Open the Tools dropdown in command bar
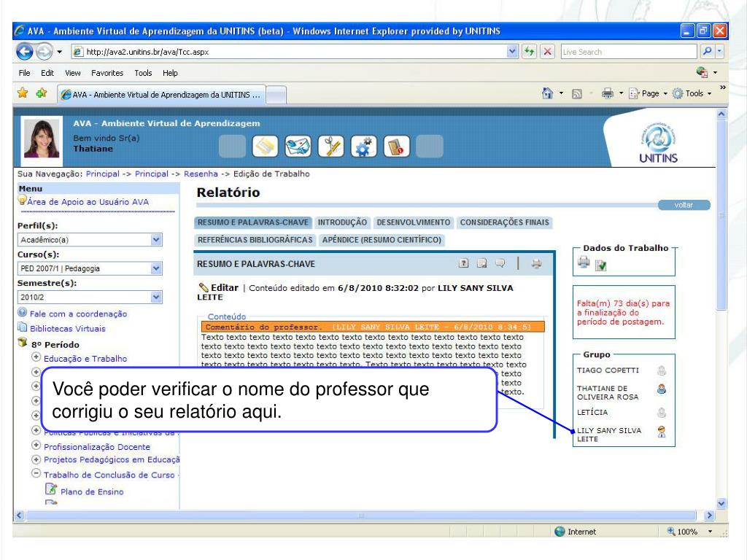 (692, 94)
